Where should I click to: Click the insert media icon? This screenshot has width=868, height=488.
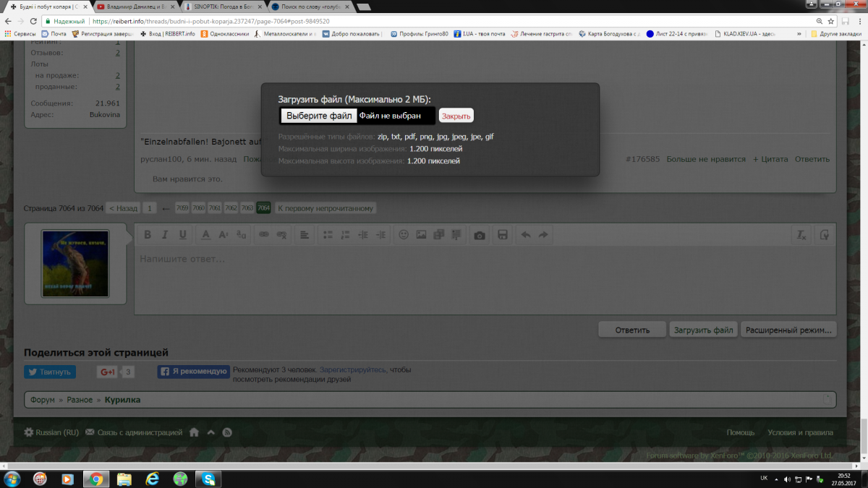pyautogui.click(x=439, y=235)
